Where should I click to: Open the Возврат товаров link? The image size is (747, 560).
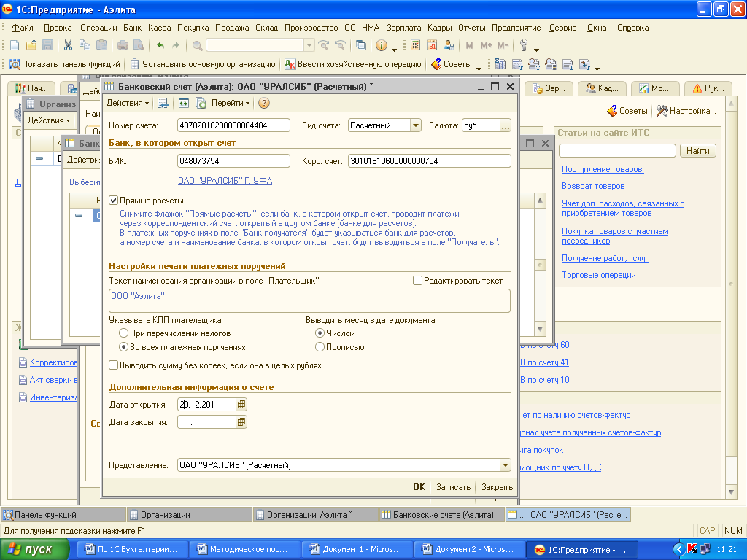coord(592,186)
